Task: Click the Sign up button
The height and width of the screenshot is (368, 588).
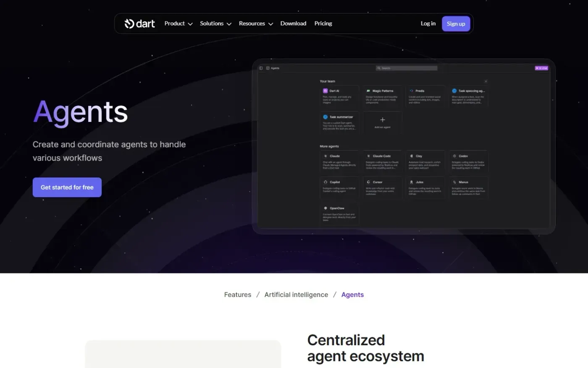Action: 456,24
